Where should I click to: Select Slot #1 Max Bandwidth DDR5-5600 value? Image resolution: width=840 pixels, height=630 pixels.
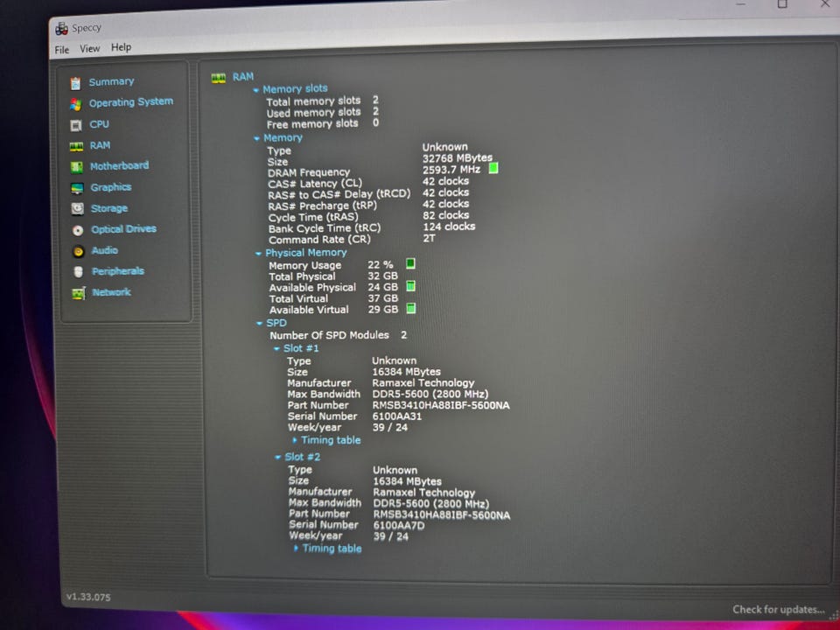[x=430, y=394]
